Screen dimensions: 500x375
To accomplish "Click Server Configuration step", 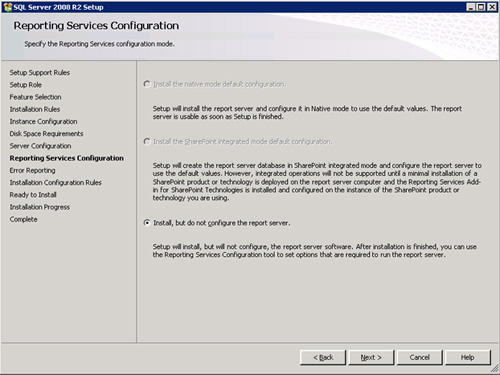I will 40,146.
